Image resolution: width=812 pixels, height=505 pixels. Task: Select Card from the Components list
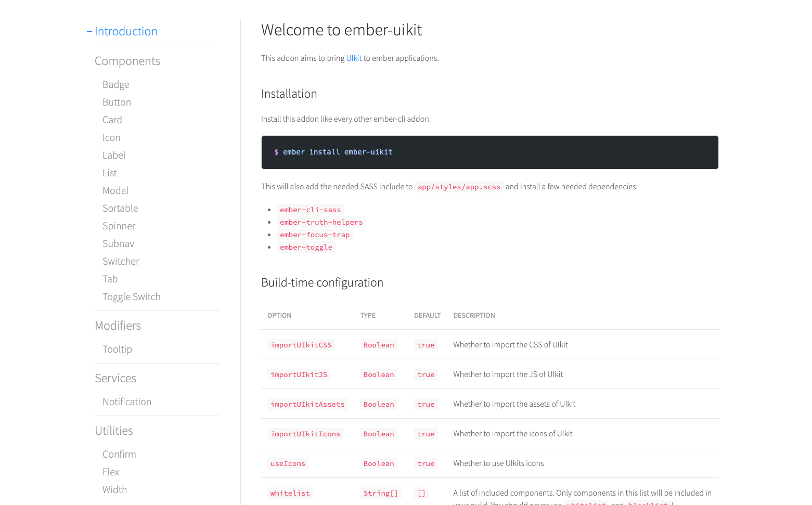[x=112, y=120]
